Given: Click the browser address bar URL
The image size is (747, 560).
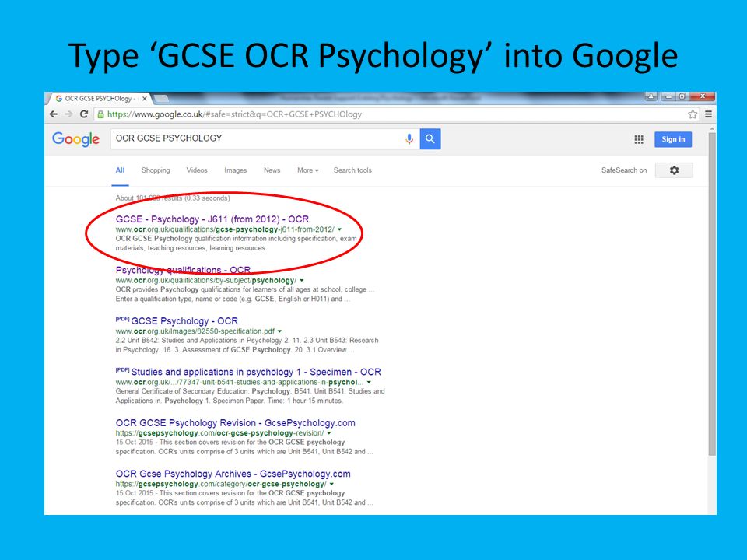Looking at the screenshot, I should (234, 114).
